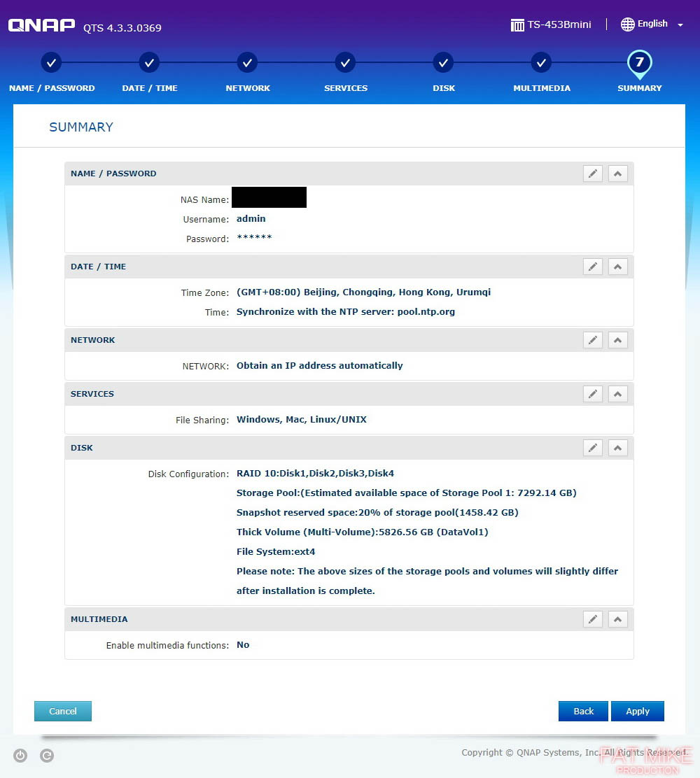The image size is (700, 778).
Task: Click the QNAP logo
Action: [x=42, y=24]
